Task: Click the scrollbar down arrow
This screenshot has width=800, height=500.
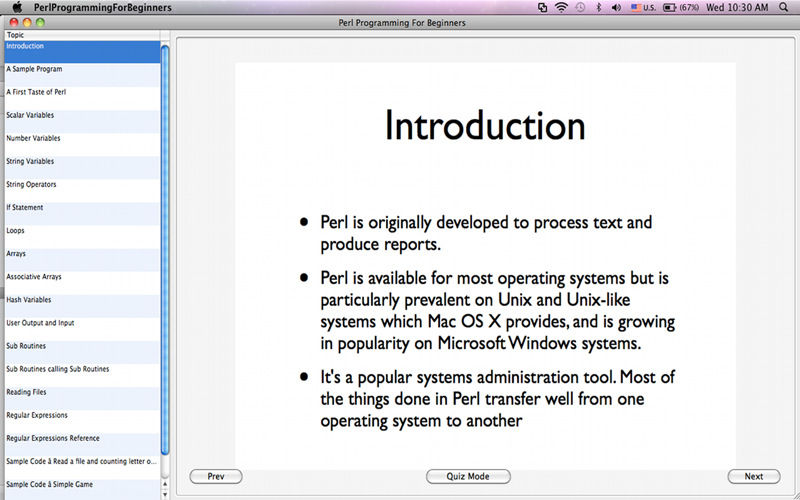Action: click(165, 494)
